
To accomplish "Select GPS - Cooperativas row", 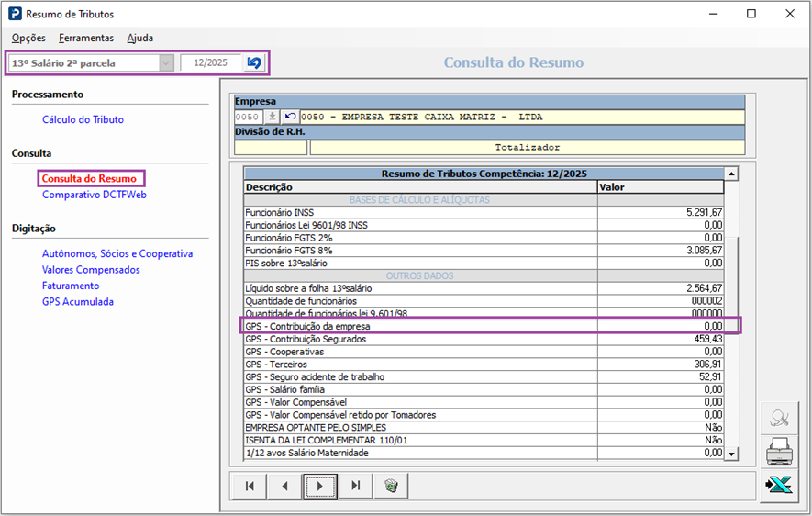I will click(484, 352).
